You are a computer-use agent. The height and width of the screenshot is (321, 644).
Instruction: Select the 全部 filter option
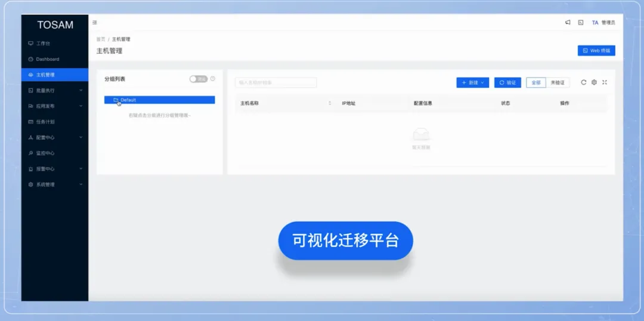536,82
